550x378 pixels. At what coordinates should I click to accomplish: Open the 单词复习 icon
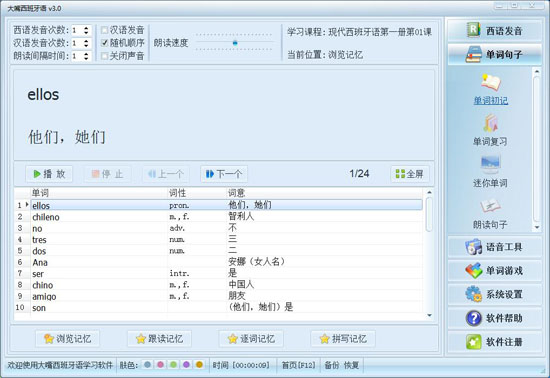click(x=490, y=123)
